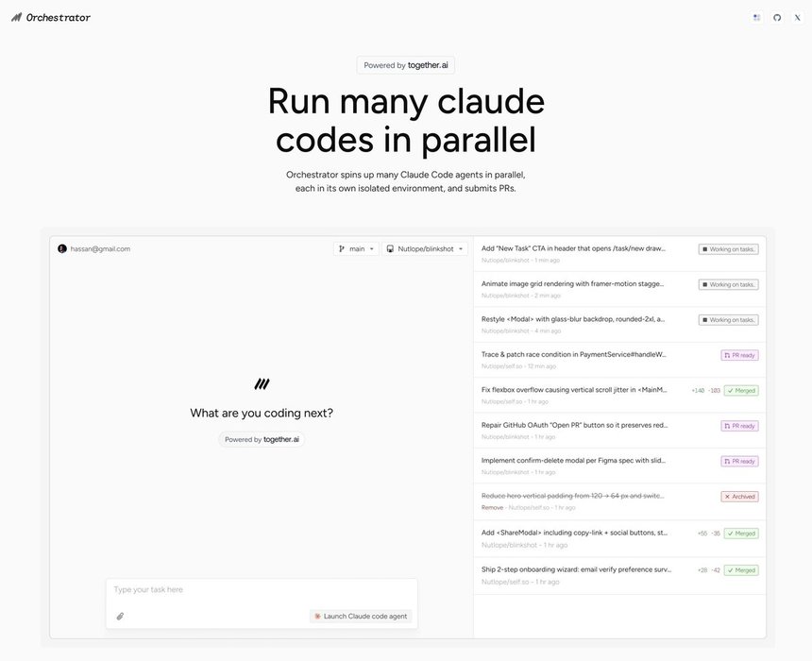The image size is (812, 661).
Task: Click the top "Powered by together.ai" badge
Action: tap(405, 65)
